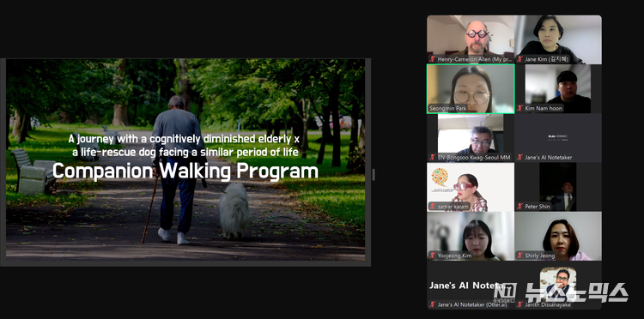Click muted mic icon beside Janith Dissanayake
This screenshot has width=644, height=319.
520,304
